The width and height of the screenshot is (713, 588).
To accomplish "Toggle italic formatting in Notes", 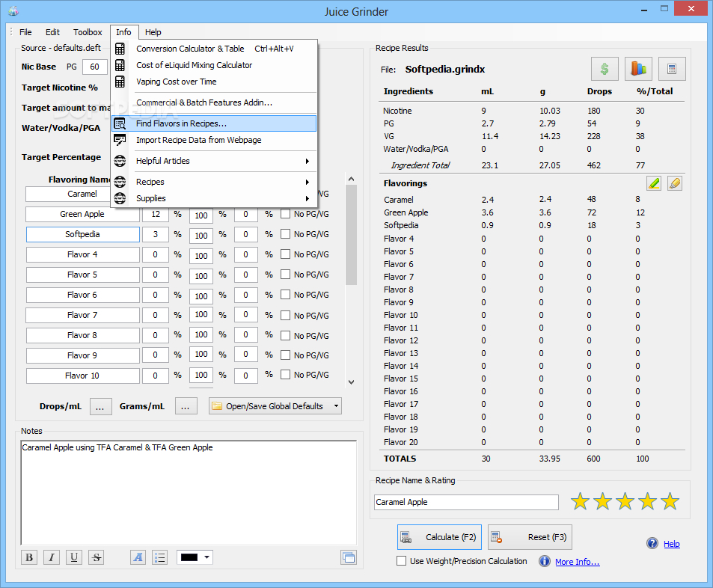I will (x=52, y=557).
